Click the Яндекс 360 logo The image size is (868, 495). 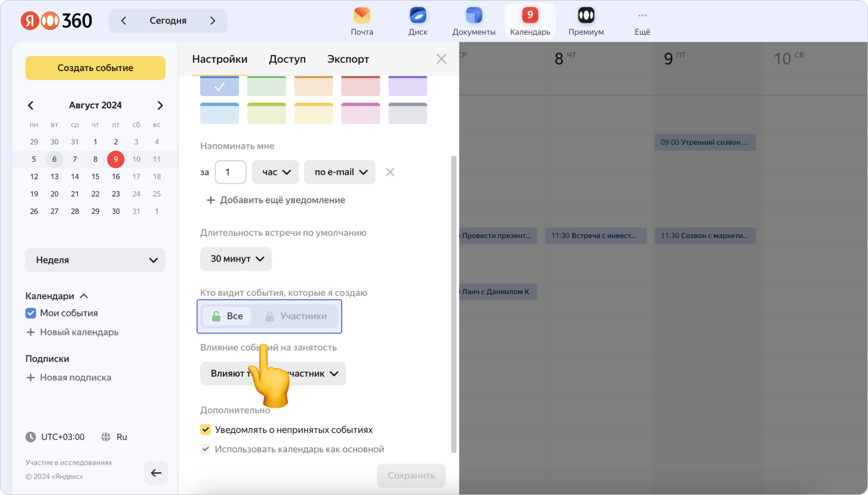point(57,21)
